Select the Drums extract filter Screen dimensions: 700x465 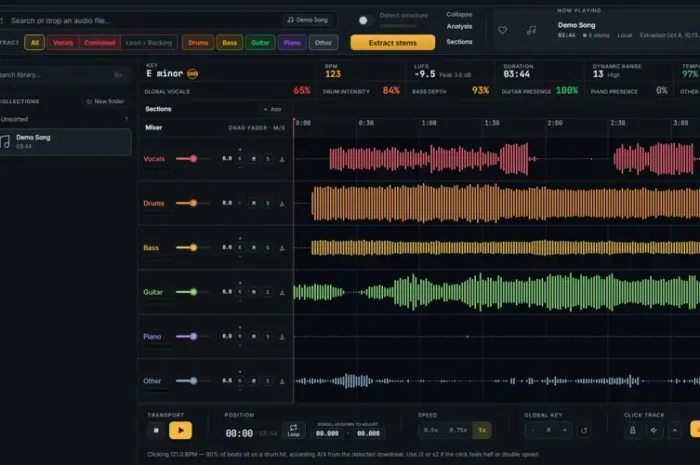[198, 43]
